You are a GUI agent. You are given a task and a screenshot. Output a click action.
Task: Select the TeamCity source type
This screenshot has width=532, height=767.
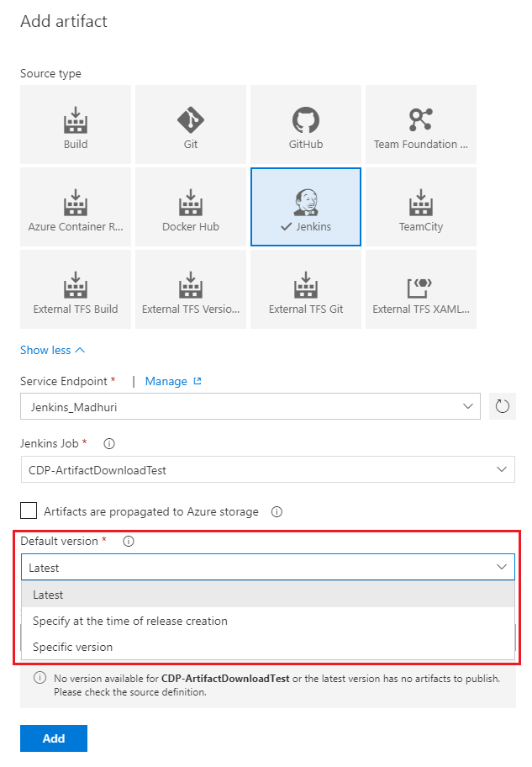(420, 206)
